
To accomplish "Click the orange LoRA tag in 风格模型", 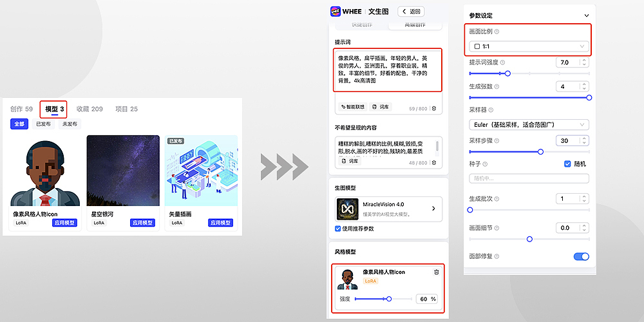I will pyautogui.click(x=371, y=281).
